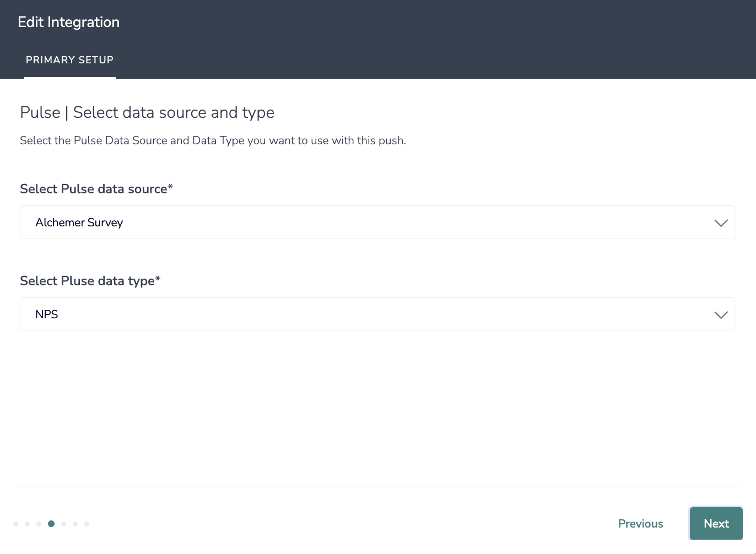Select the sixth step indicator dot
This screenshot has height=554, width=756.
tap(75, 524)
